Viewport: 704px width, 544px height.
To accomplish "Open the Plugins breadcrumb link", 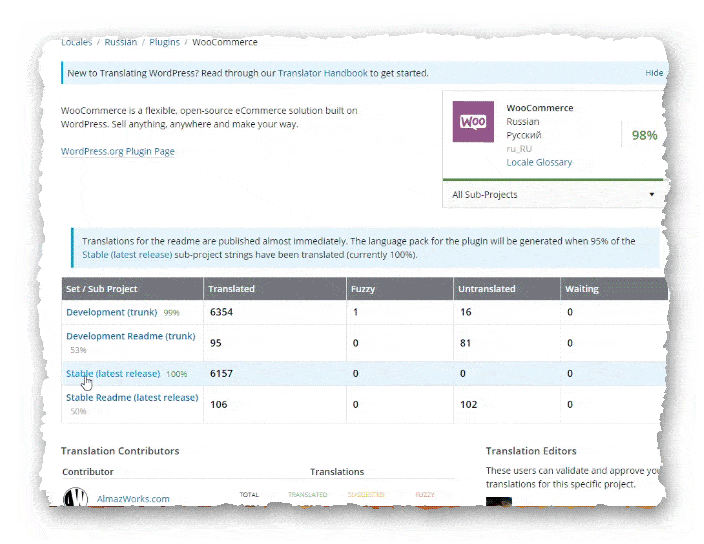I will coord(164,43).
